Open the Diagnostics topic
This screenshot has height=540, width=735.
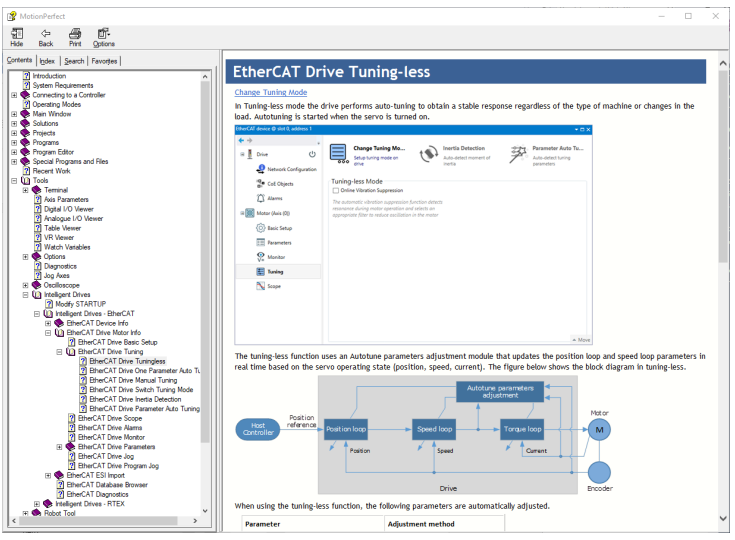[x=60, y=266]
